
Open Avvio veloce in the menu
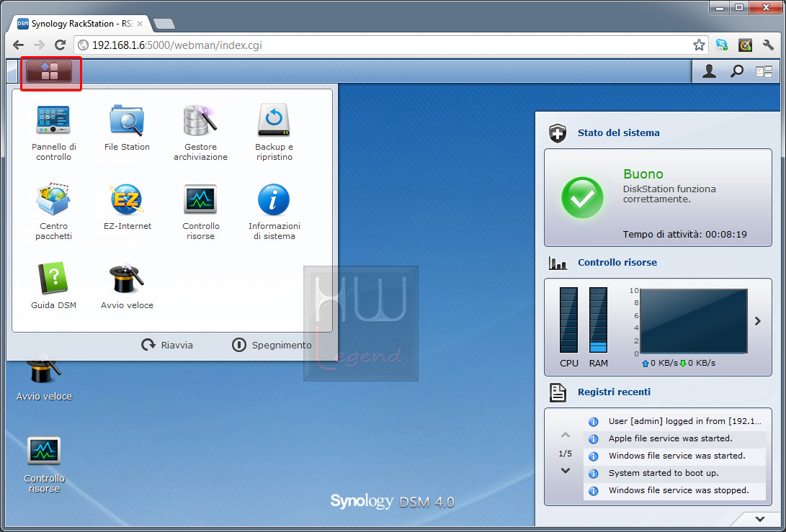[127, 286]
